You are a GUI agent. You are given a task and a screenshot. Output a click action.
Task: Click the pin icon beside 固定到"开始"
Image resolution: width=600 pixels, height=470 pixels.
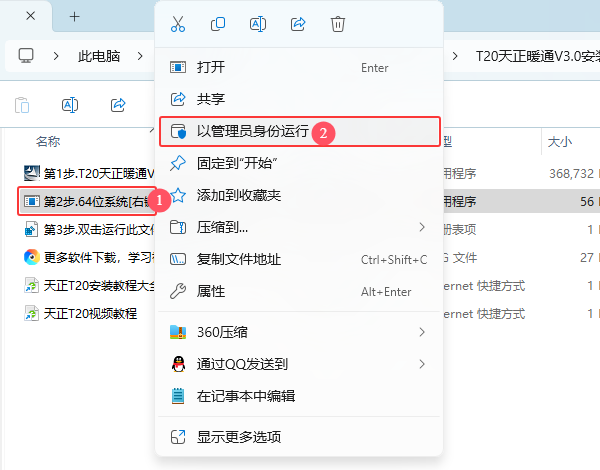[x=178, y=163]
